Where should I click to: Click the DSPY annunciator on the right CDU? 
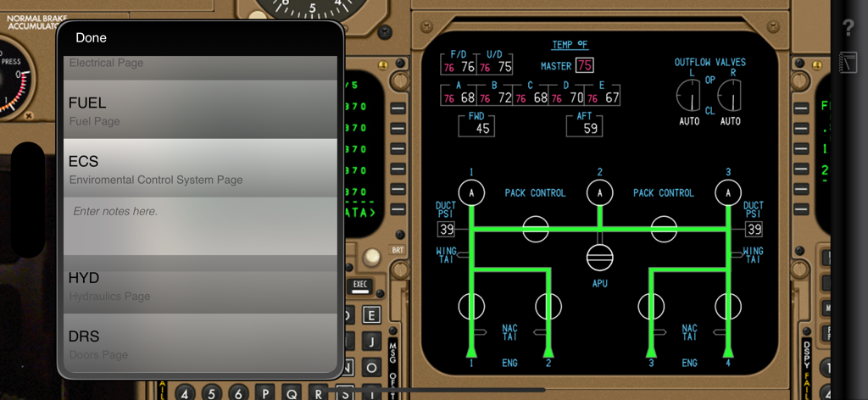[807, 353]
